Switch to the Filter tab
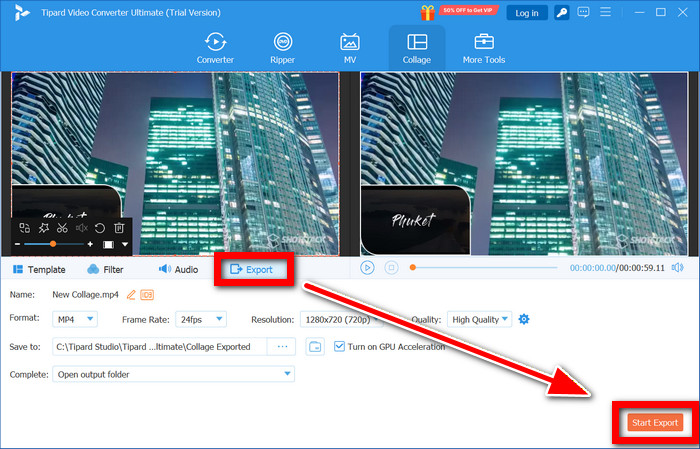The image size is (700, 449). pyautogui.click(x=106, y=269)
